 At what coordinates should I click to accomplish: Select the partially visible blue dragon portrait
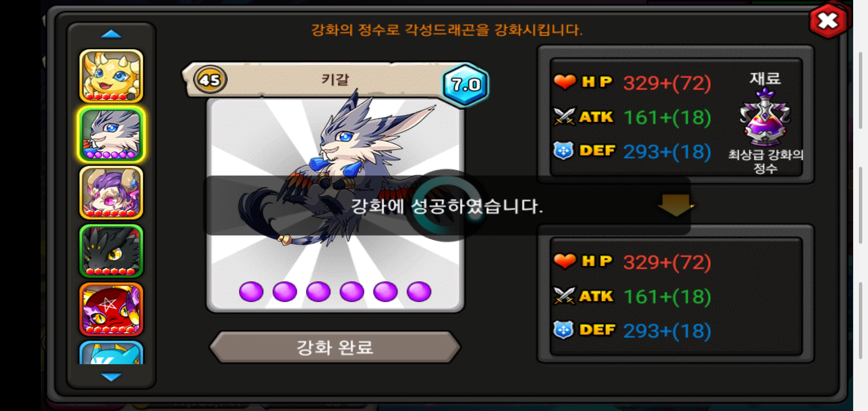111,353
